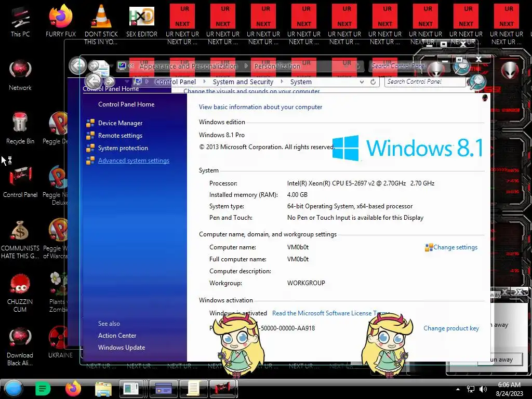Image resolution: width=532 pixels, height=399 pixels.
Task: Open the DONT STICK THIS IN YO VLC desktop icon
Action: (101, 24)
